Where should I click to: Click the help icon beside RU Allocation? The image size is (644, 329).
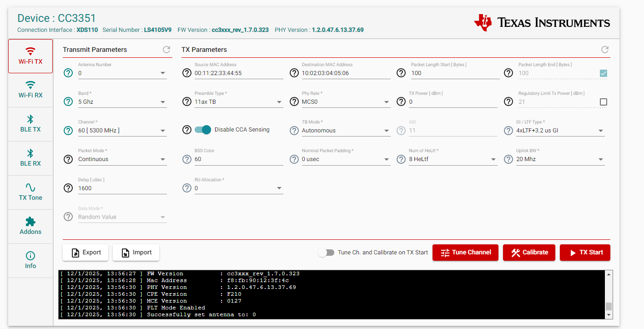pos(186,188)
